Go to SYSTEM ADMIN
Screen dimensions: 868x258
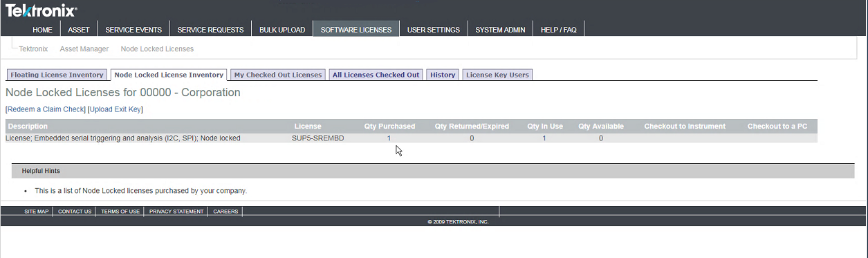pos(500,30)
